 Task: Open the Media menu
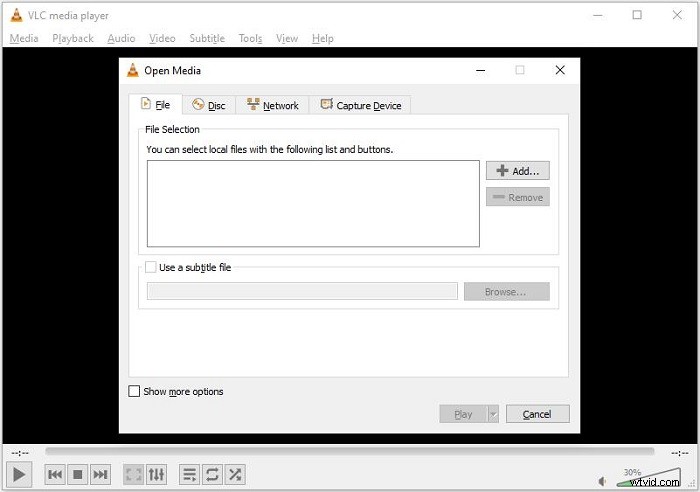pyautogui.click(x=24, y=38)
